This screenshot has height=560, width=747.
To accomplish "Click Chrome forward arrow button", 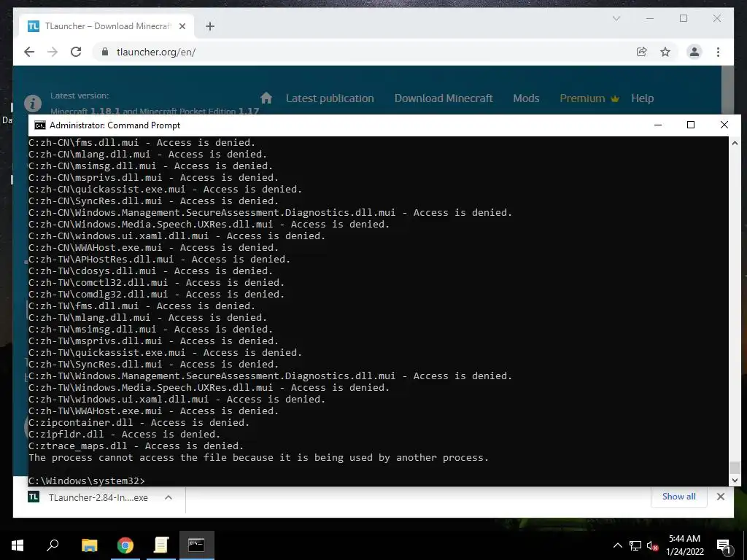I will click(x=53, y=52).
